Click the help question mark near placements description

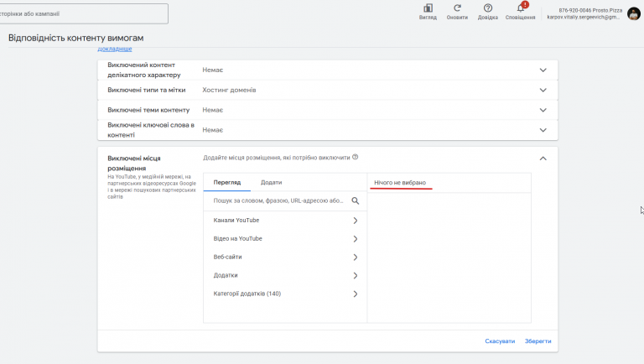[x=356, y=157]
